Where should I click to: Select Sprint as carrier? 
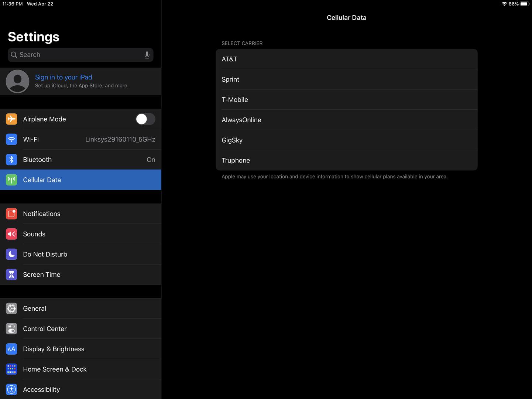click(347, 79)
